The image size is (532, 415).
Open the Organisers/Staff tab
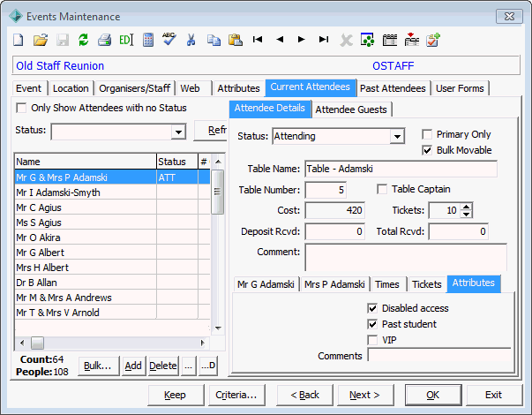(x=135, y=88)
